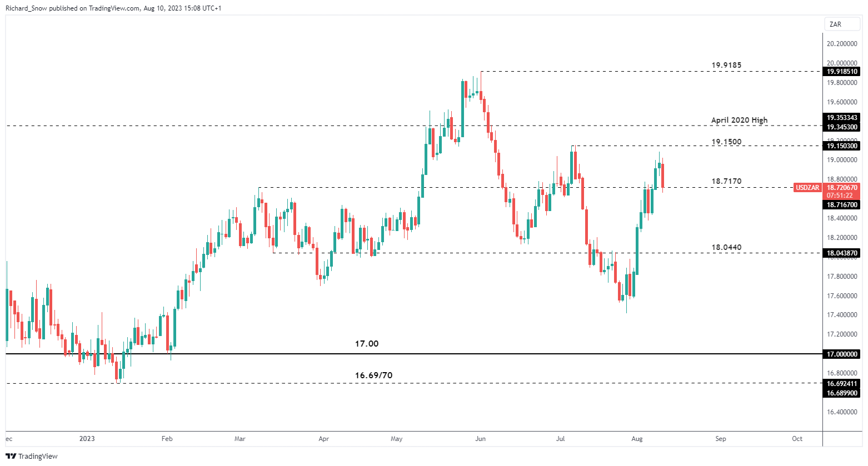This screenshot has height=466, width=868.
Task: Click the 20.200000 axis tick
Action: pyautogui.click(x=841, y=44)
